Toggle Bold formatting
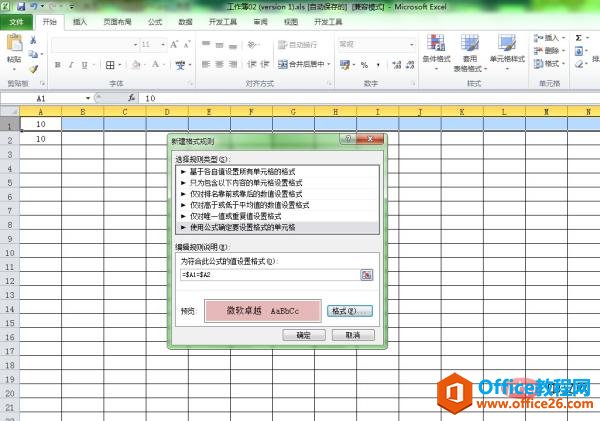600x421 pixels. click(x=57, y=65)
